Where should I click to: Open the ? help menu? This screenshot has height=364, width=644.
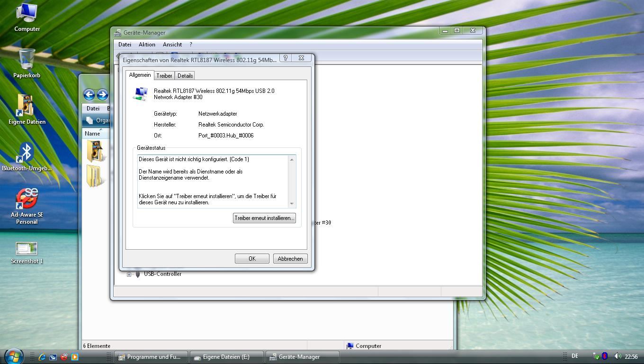(191, 45)
